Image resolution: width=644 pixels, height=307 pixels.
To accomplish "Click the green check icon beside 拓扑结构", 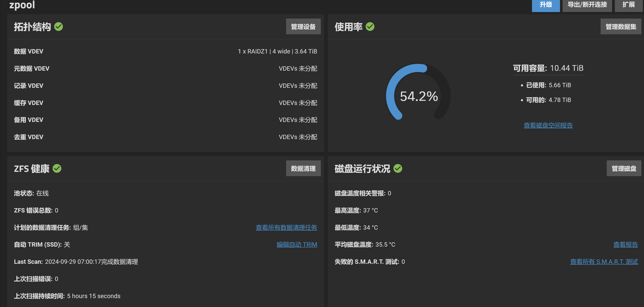I will point(59,26).
